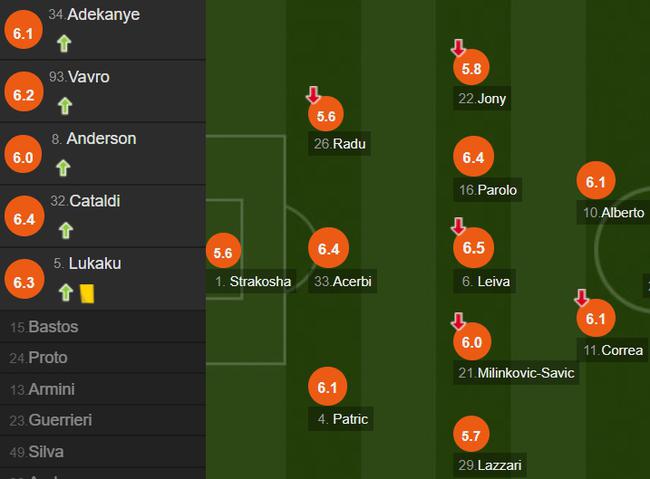Image resolution: width=650 pixels, height=479 pixels.
Task: Click the red substitution arrow on Leiva
Action: [x=458, y=226]
